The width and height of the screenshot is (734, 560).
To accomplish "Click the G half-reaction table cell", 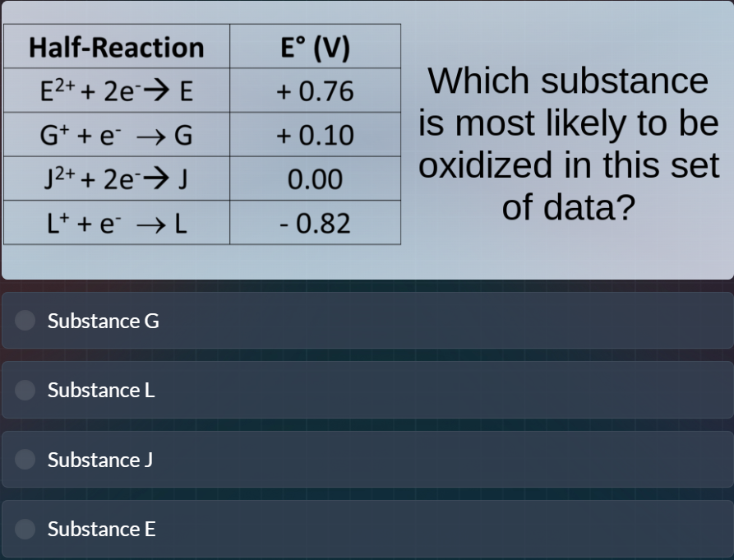I will (115, 135).
